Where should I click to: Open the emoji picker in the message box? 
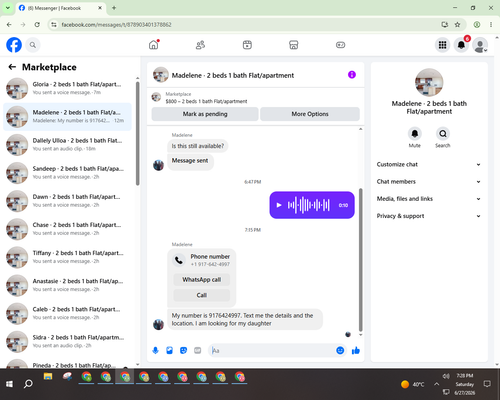(x=340, y=350)
